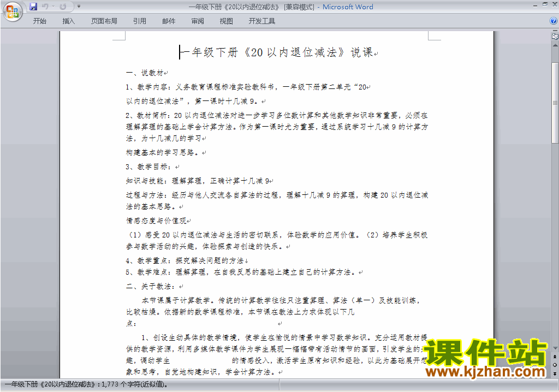
Task: Click the vertical scrollbar thumb
Action: [x=555, y=103]
